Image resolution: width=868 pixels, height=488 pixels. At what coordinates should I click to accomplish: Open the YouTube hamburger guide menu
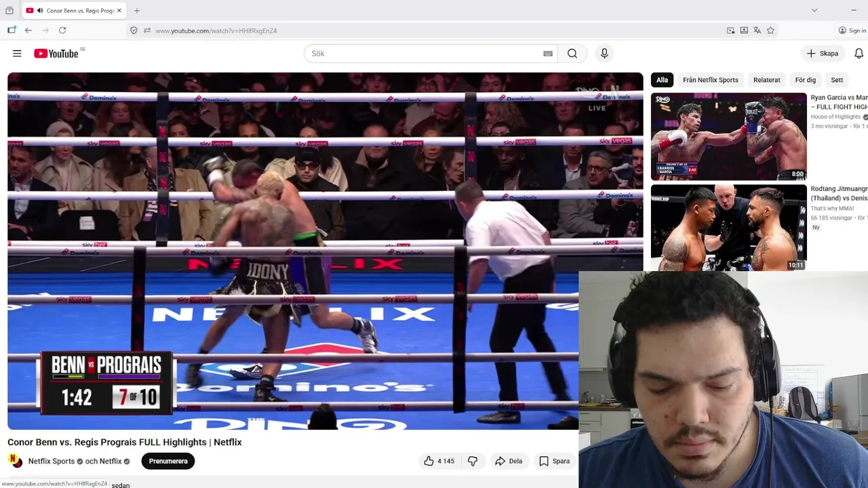click(17, 54)
